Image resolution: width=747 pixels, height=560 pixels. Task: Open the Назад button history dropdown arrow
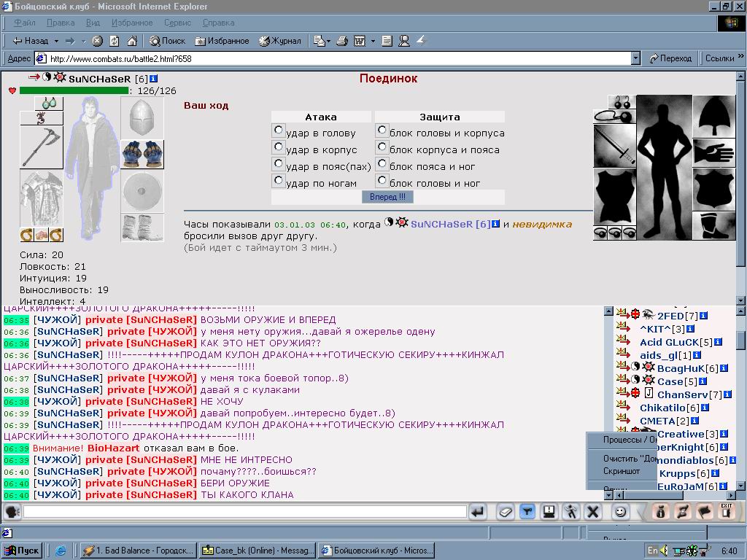coord(56,41)
